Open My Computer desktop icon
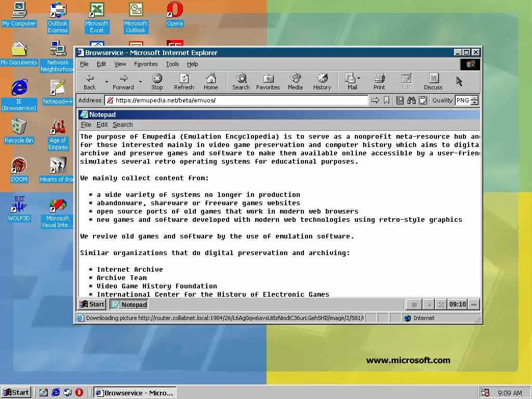The height and width of the screenshot is (399, 532). click(19, 14)
